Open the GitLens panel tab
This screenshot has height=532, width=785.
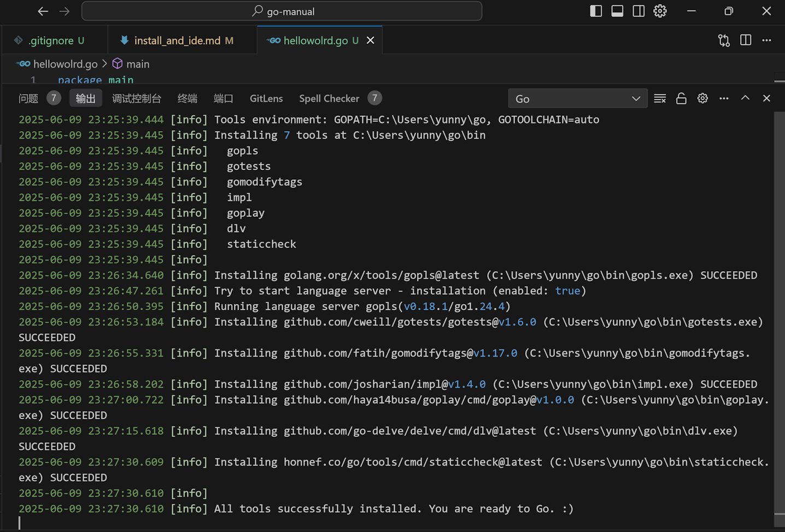(266, 98)
